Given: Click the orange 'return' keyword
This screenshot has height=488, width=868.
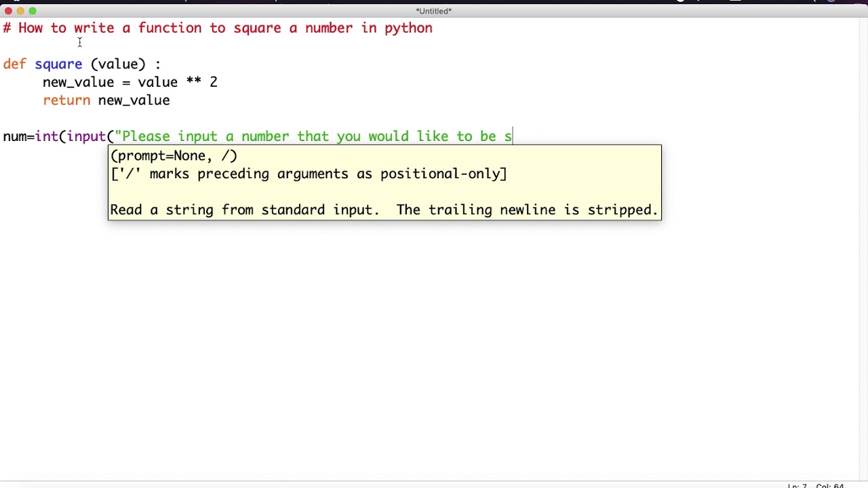Looking at the screenshot, I should (66, 100).
